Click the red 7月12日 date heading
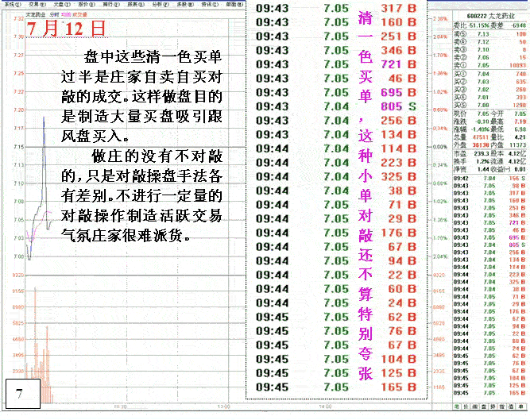This screenshot has width=530, height=420. click(x=66, y=29)
